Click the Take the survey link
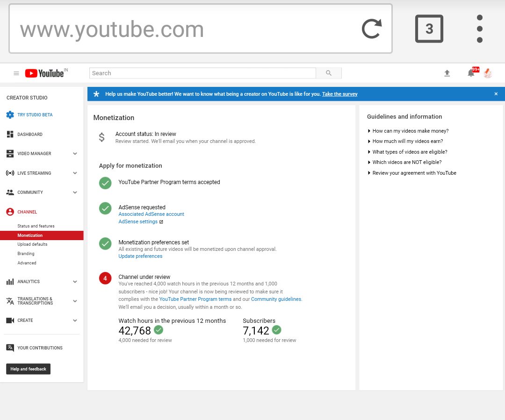The height and width of the screenshot is (420, 505). pyautogui.click(x=340, y=94)
